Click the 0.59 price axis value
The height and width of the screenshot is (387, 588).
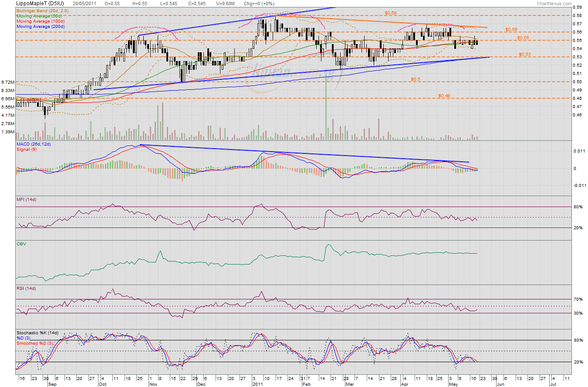tap(578, 7)
